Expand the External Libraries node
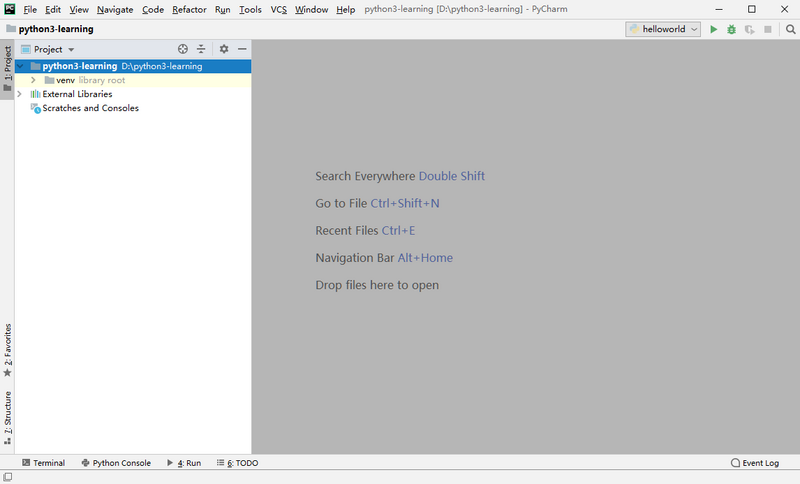800x484 pixels. click(19, 94)
